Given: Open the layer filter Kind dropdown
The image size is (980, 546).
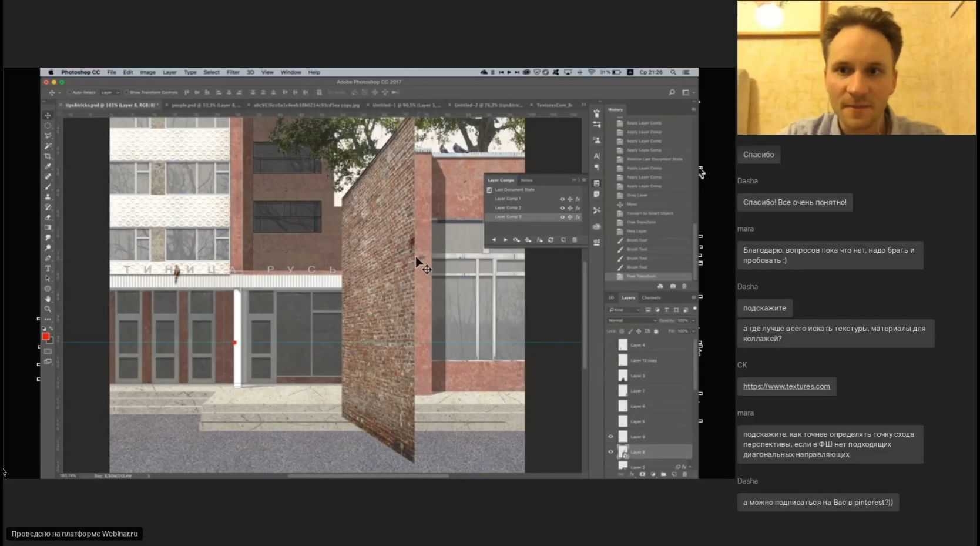Looking at the screenshot, I should point(624,310).
